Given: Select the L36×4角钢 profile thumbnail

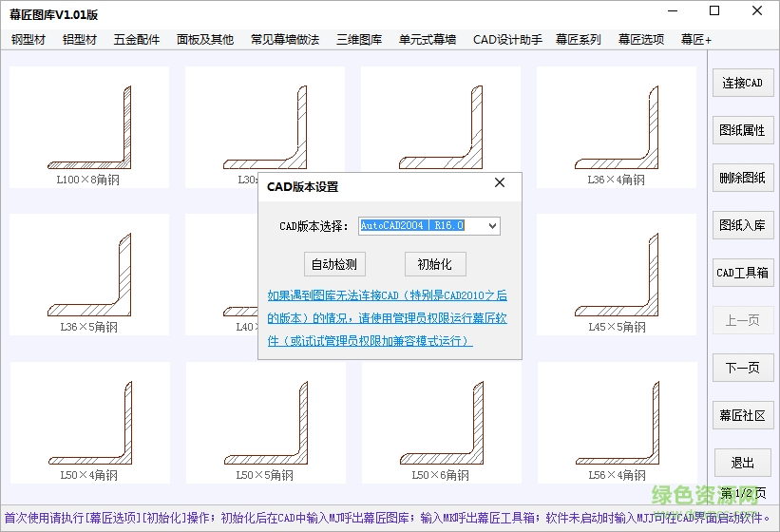Looking at the screenshot, I should tap(616, 126).
